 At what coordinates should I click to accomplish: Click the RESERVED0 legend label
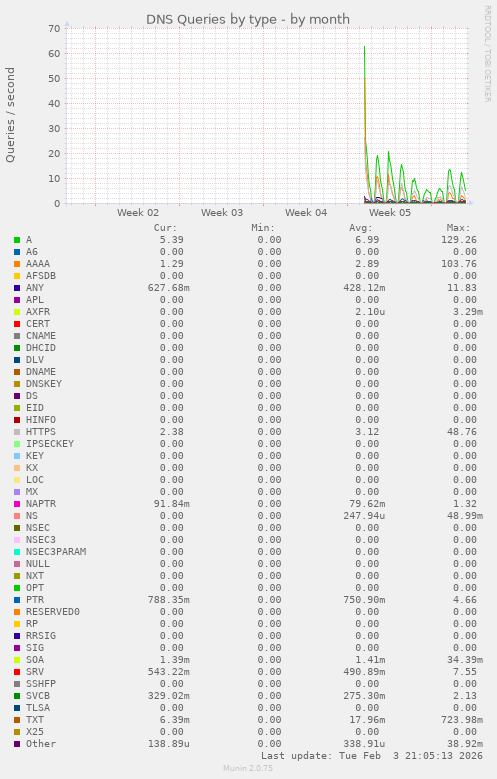(53, 612)
